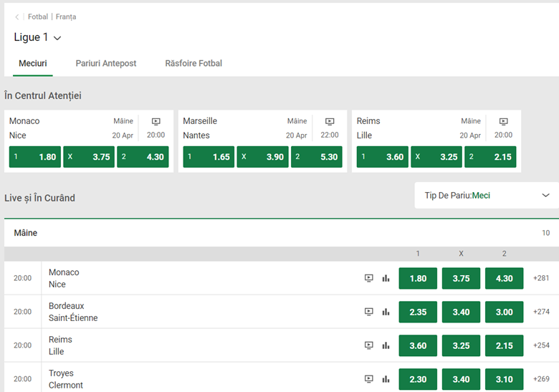The image size is (559, 392).
Task: Open statistics icon in Reims-Lille list row
Action: click(x=386, y=345)
